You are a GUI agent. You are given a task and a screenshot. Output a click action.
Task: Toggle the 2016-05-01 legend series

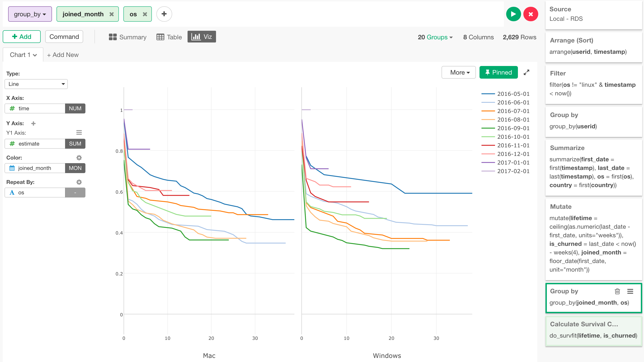(x=505, y=94)
